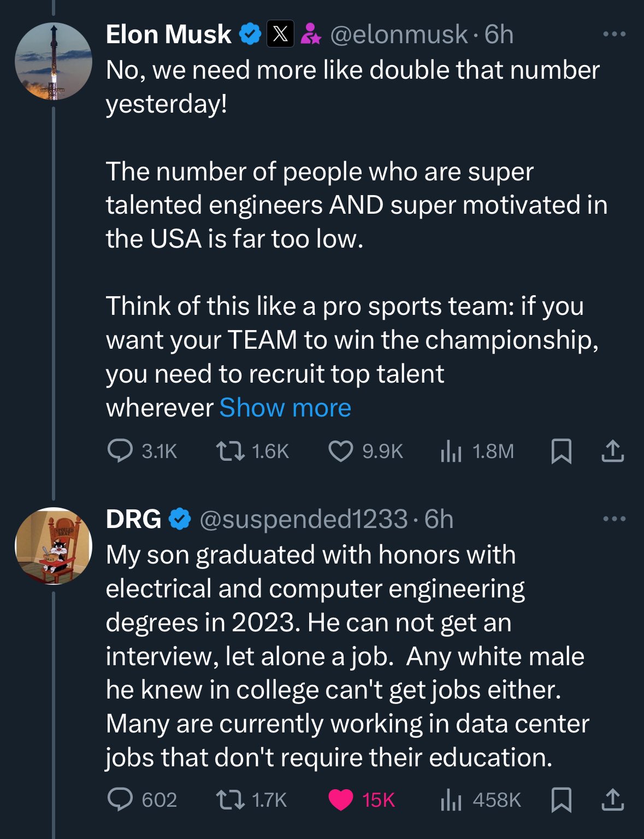Viewport: 644px width, 839px height.
Task: Unlike DRG's post with pink heart
Action: click(341, 800)
